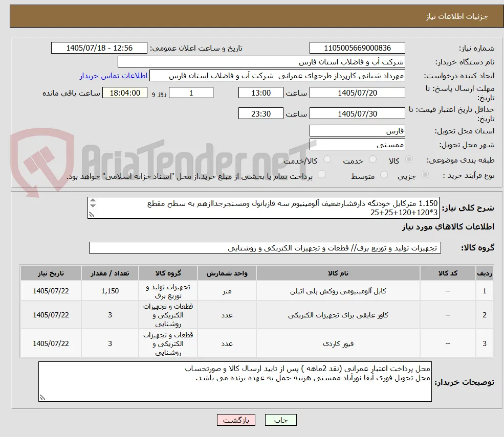Image resolution: width=504 pixels, height=437 pixels.
Task: Click the buyer notes resize handle
Action: coord(42,398)
